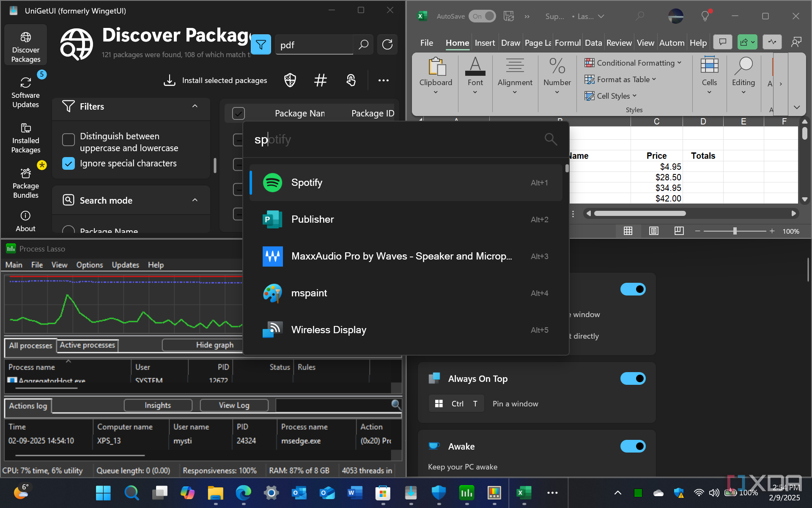Open the Discover Packages section
Screen dimensions: 812x508
(25, 44)
